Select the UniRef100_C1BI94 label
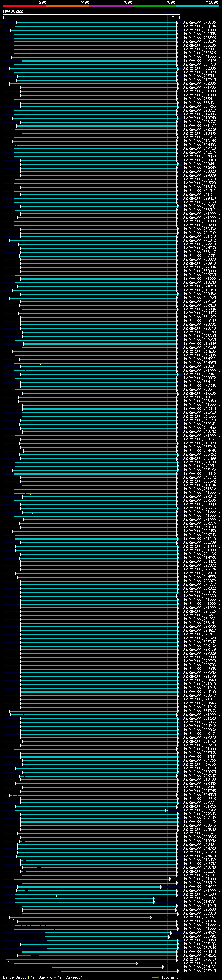This screenshot has width=222, height=980. (x=199, y=485)
